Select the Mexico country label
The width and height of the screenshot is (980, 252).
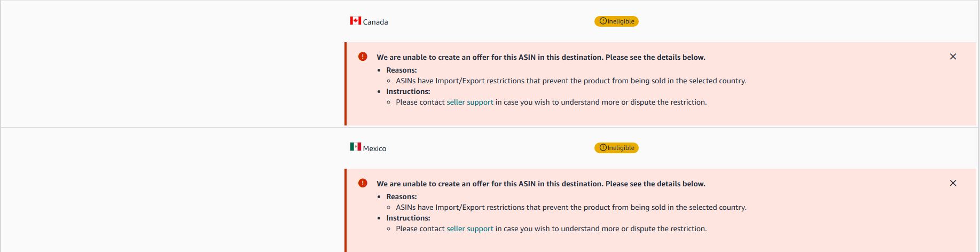click(374, 148)
